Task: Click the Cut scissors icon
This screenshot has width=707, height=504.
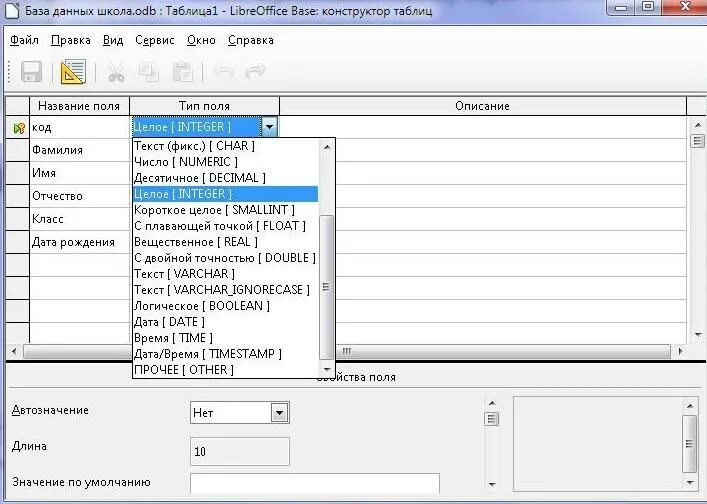Action: [116, 73]
